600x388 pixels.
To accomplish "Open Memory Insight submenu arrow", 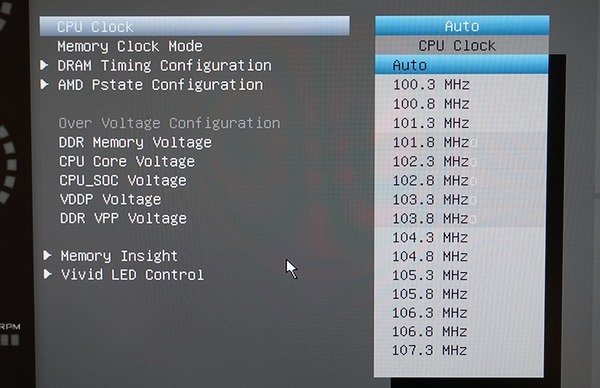I will point(47,255).
